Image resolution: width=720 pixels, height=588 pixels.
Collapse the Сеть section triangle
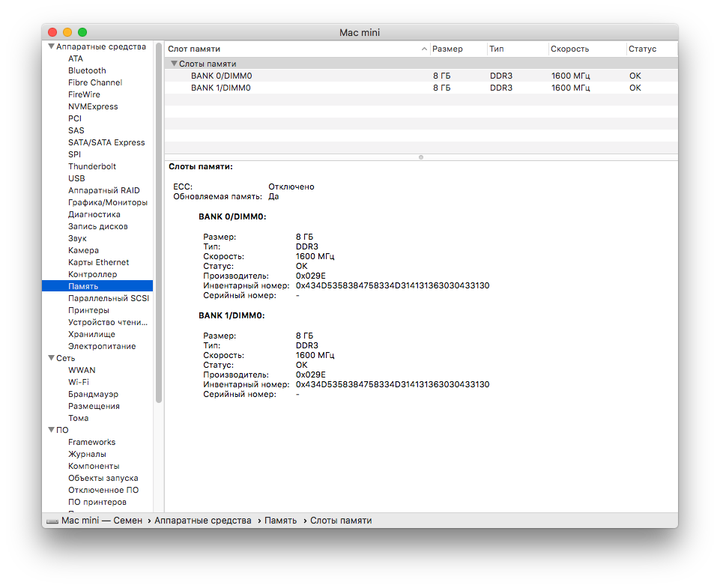52,358
